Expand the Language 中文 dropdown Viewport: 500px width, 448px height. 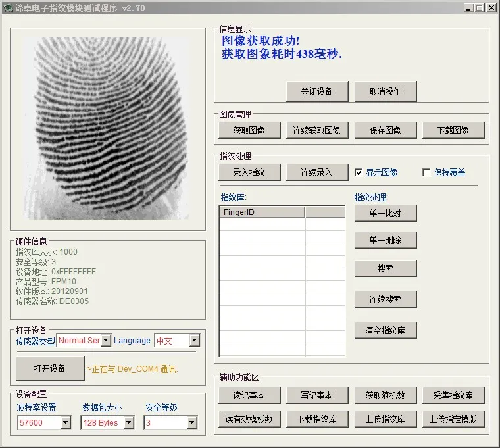[194, 341]
